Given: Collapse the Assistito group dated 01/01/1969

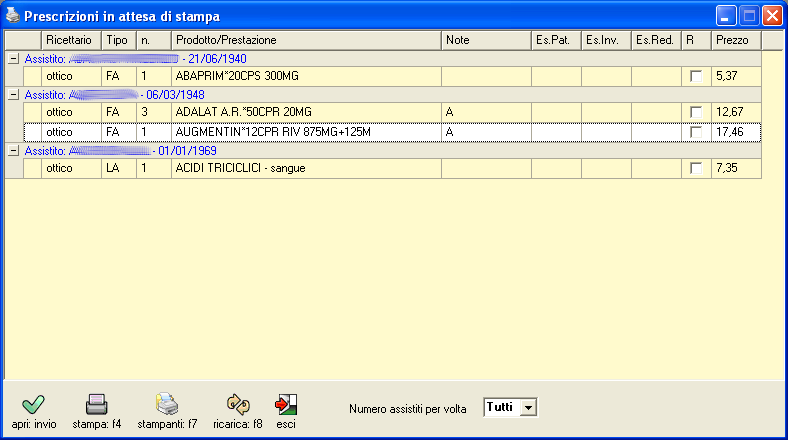Looking at the screenshot, I should pos(13,151).
